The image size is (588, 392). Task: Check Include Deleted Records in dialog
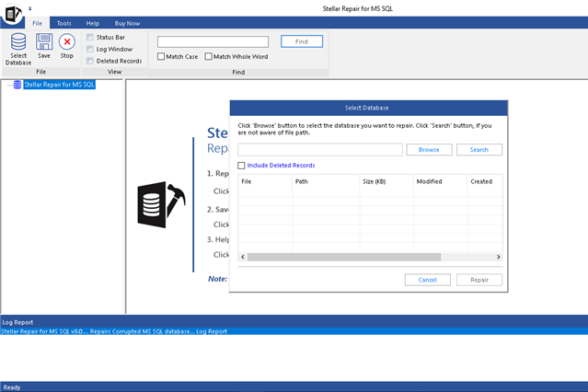point(241,166)
